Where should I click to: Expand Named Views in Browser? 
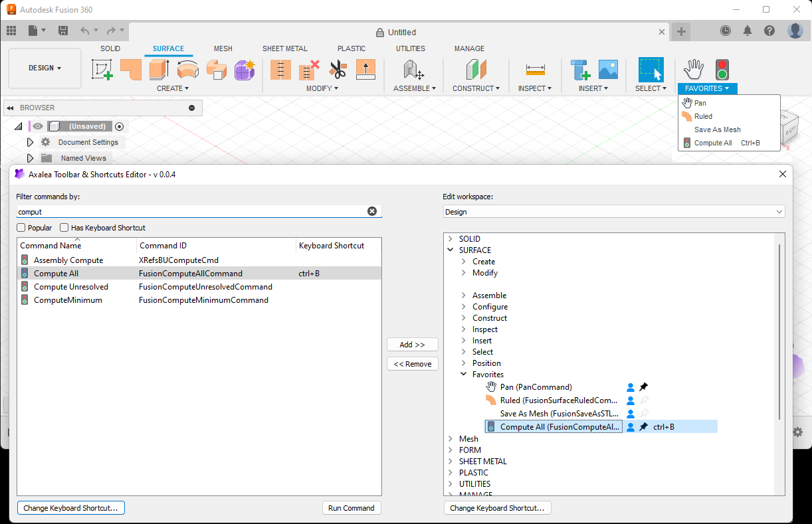(x=30, y=158)
